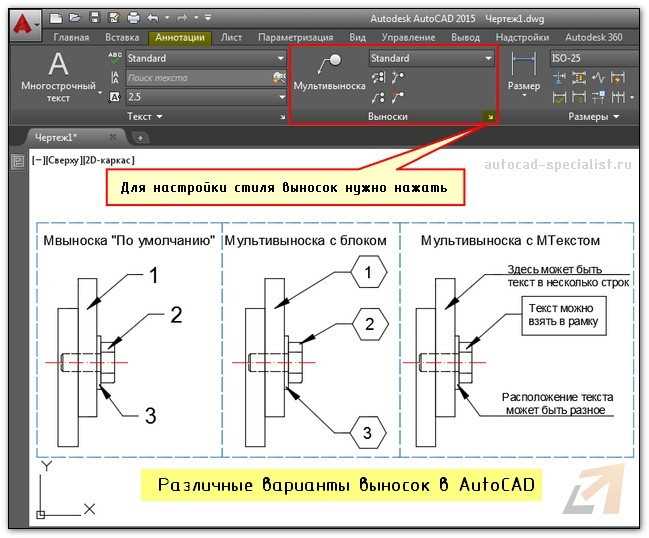The image size is (649, 538).
Task: Select the hexagon block labeled 2
Action: click(370, 324)
